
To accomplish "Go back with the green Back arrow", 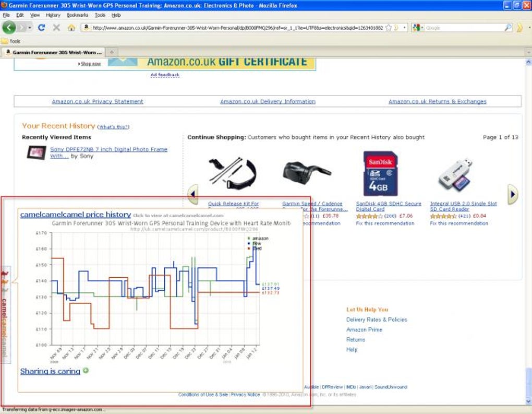I will coord(9,28).
